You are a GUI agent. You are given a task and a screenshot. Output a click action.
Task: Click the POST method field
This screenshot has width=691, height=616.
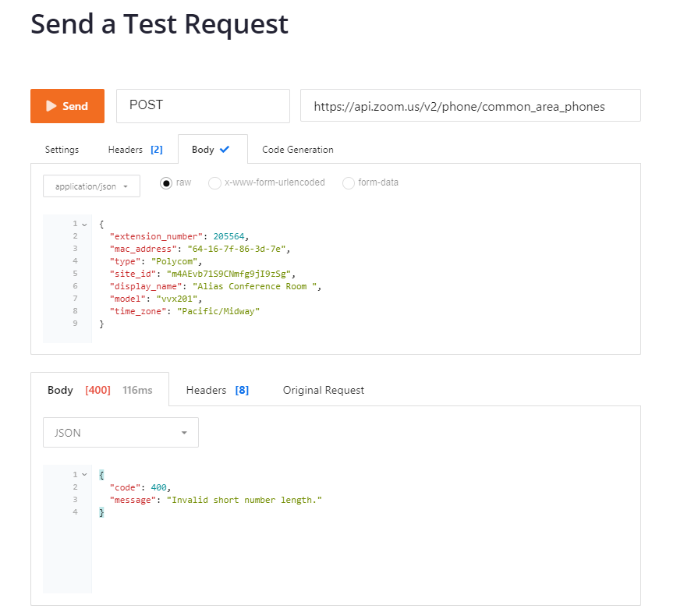[x=203, y=106]
